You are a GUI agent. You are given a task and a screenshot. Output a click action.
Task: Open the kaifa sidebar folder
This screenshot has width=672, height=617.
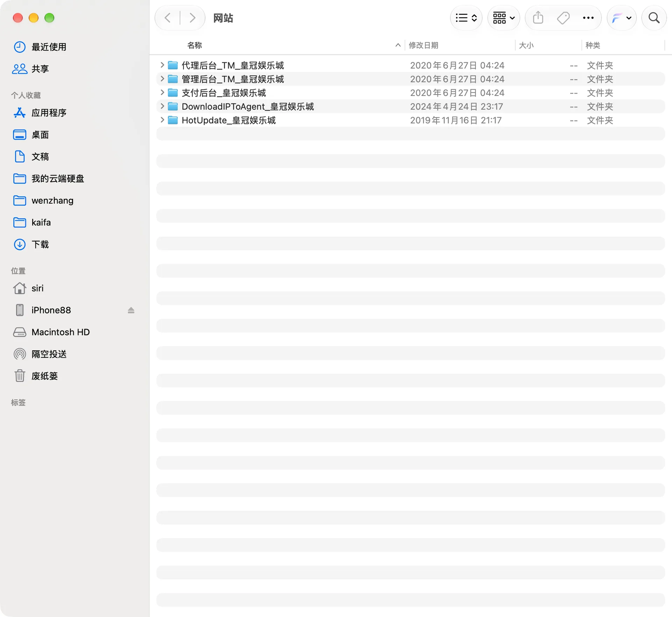tap(32, 223)
